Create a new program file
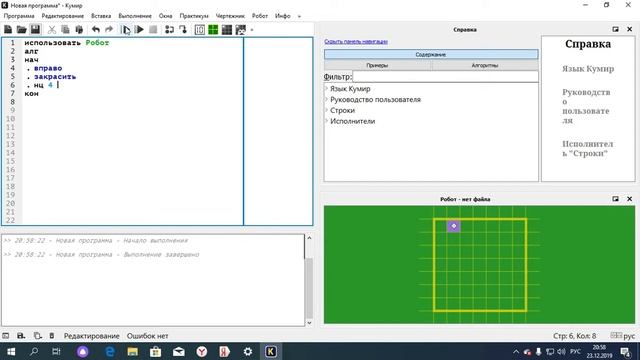640x360 pixels. (8, 29)
